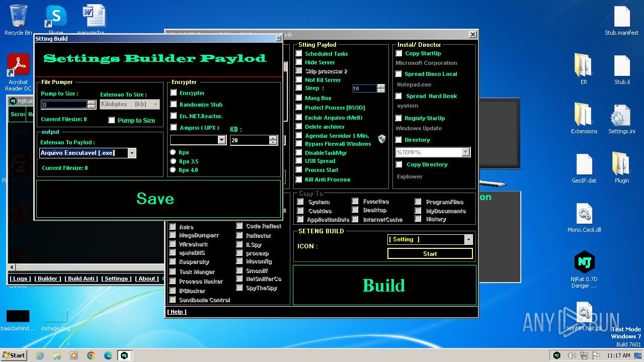The width and height of the screenshot is (644, 362).
Task: Select the Rpx 4.0 radio button
Action: pos(173,170)
